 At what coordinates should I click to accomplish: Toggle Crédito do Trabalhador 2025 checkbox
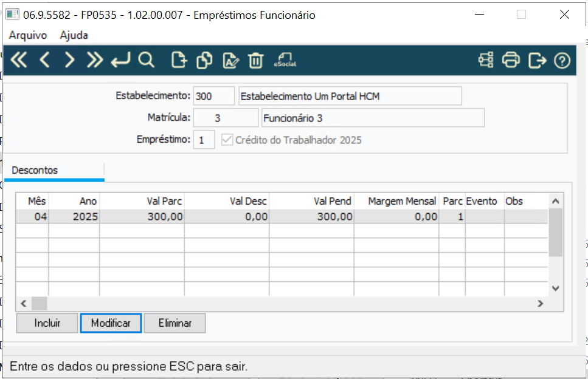[227, 140]
